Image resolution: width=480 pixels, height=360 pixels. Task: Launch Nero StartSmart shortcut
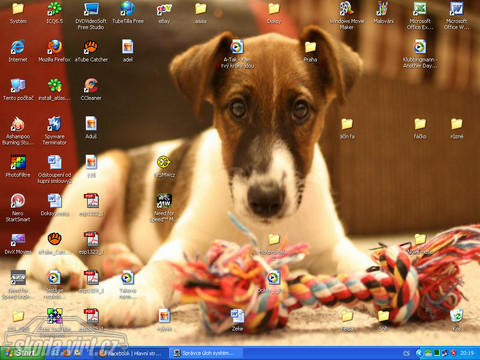(x=18, y=208)
